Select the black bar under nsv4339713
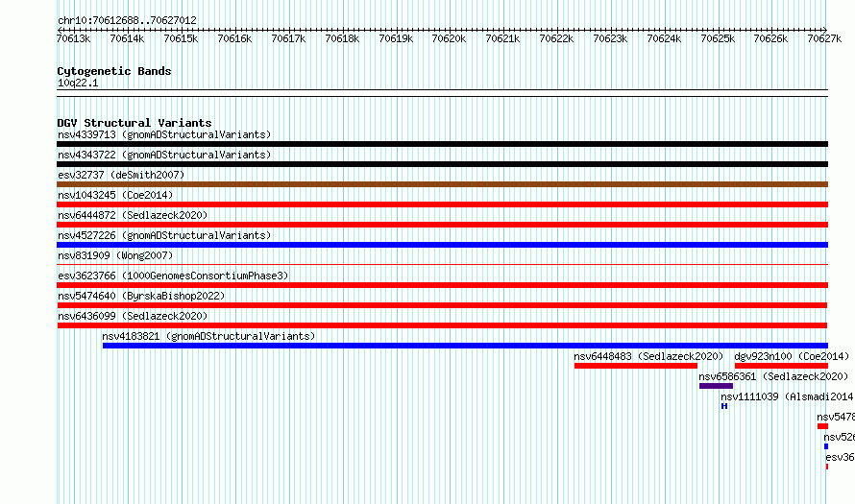Screen dimensions: 855x504 (x=442, y=144)
